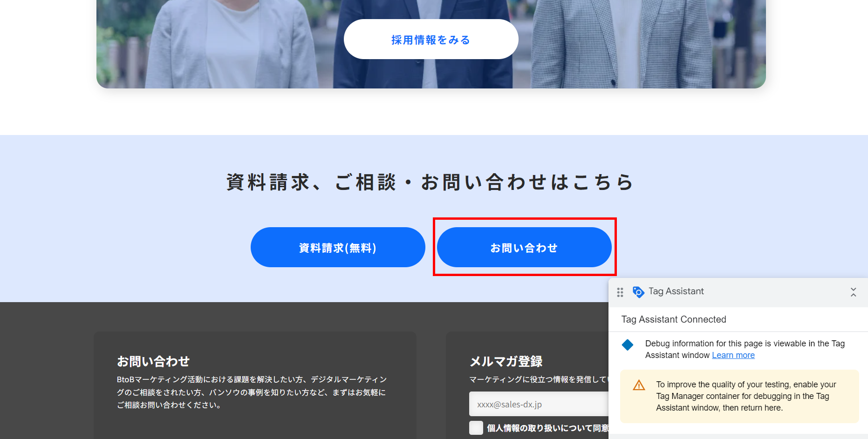This screenshot has height=439, width=868.
Task: Click the Tag Assistant title text
Action: [676, 291]
